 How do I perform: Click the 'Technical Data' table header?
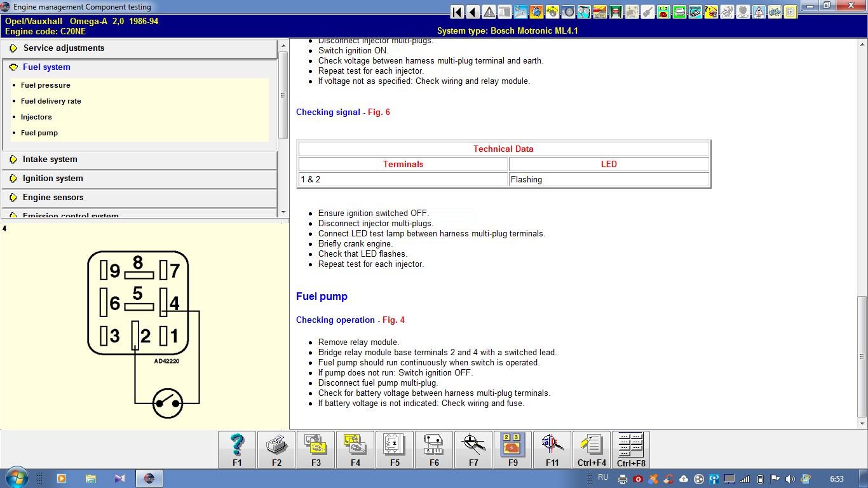[x=503, y=149]
